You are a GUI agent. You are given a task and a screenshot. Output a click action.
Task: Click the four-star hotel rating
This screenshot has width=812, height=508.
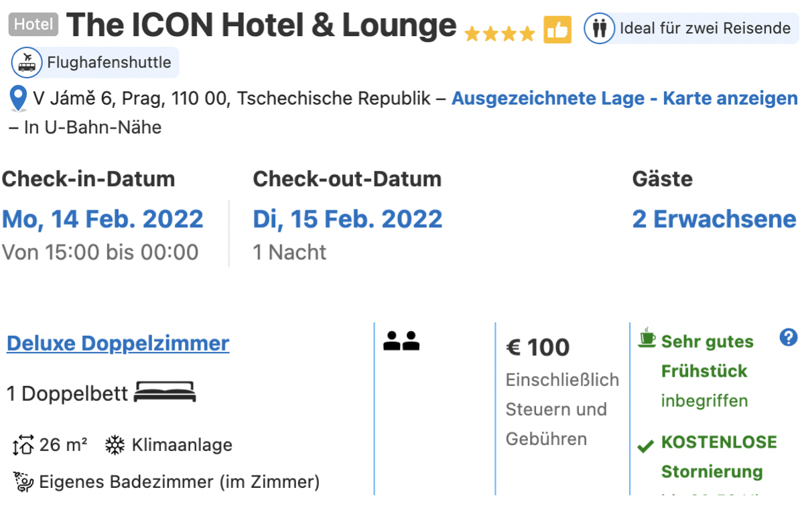tap(499, 34)
